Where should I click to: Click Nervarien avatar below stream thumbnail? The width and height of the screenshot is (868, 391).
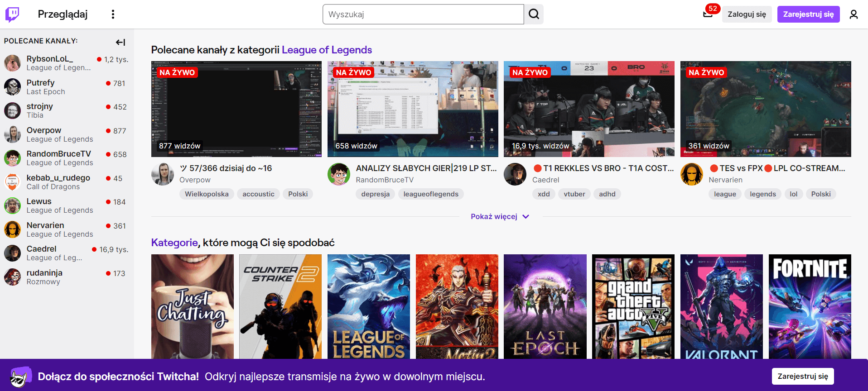coord(692,174)
